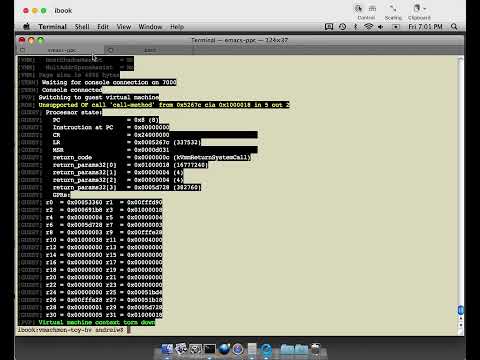
Task: Open Terminal from the Dock
Action: tap(210, 349)
